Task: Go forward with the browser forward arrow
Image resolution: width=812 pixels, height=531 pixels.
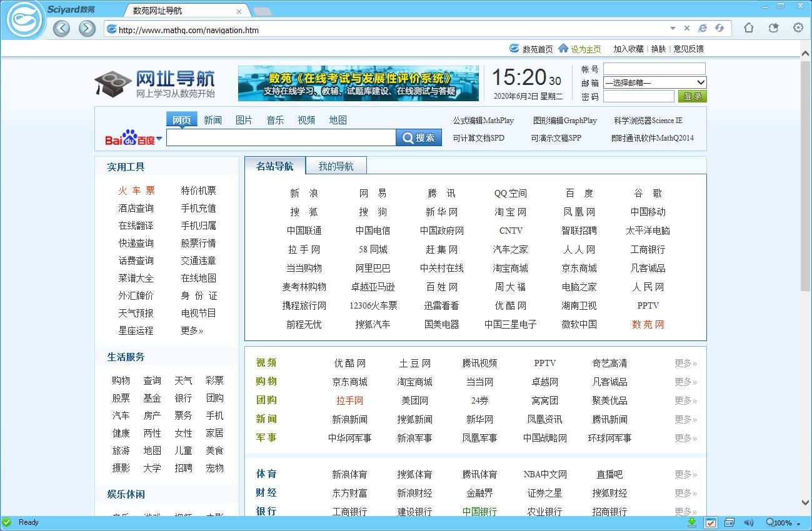Action: pyautogui.click(x=87, y=28)
